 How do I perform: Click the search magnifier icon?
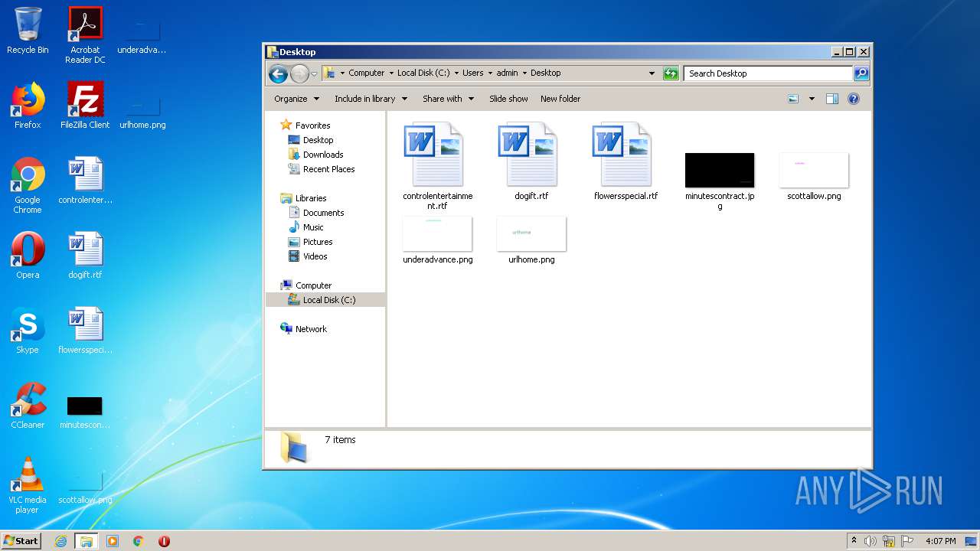pyautogui.click(x=861, y=73)
